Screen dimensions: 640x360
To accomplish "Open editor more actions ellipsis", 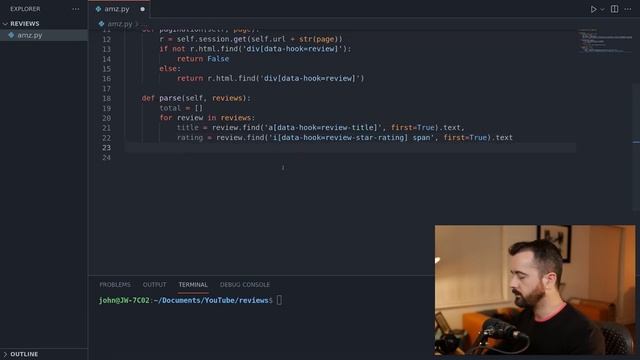I will point(628,9).
